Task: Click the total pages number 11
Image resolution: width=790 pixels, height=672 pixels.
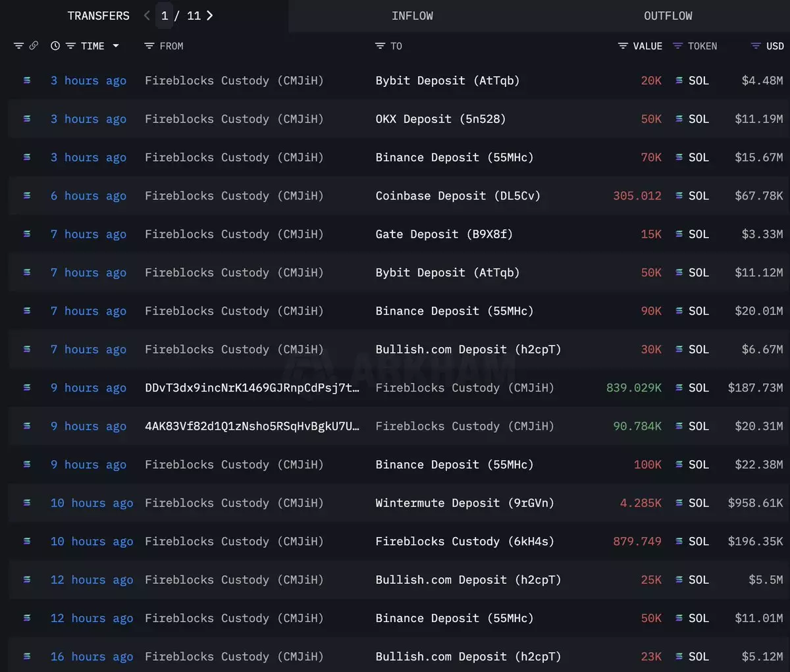Action: click(194, 15)
